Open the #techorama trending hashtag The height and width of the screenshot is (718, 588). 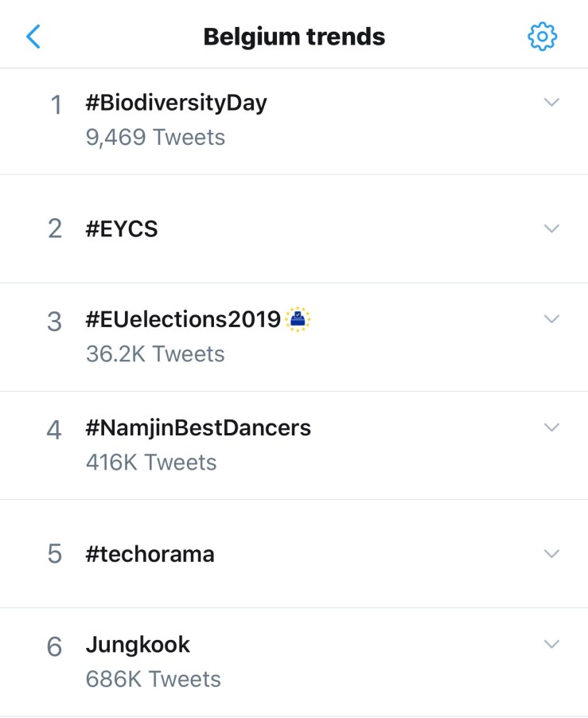tap(150, 554)
